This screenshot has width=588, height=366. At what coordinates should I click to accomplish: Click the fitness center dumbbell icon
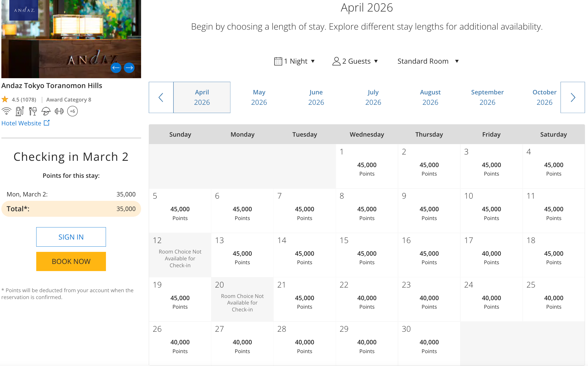coord(59,111)
